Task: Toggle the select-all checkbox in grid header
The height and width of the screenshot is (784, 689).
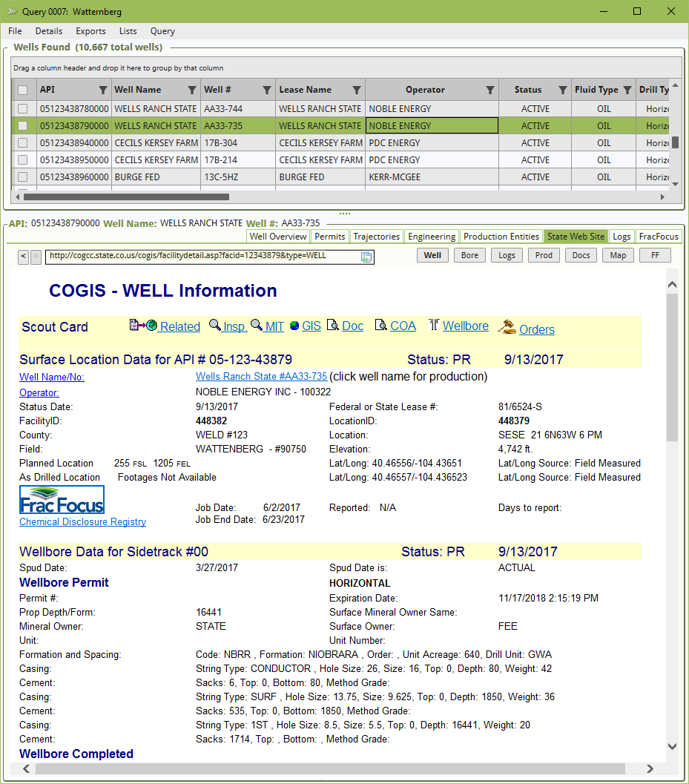Action: coord(22,90)
